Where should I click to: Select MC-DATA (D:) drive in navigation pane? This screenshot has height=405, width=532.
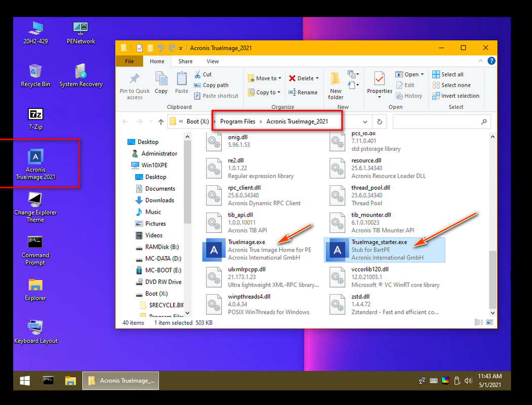[158, 259]
